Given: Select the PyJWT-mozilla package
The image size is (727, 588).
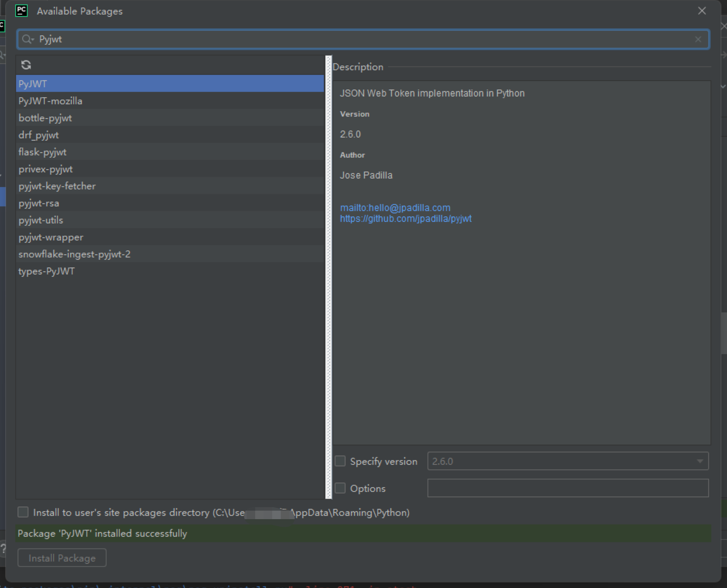Looking at the screenshot, I should pyautogui.click(x=170, y=101).
